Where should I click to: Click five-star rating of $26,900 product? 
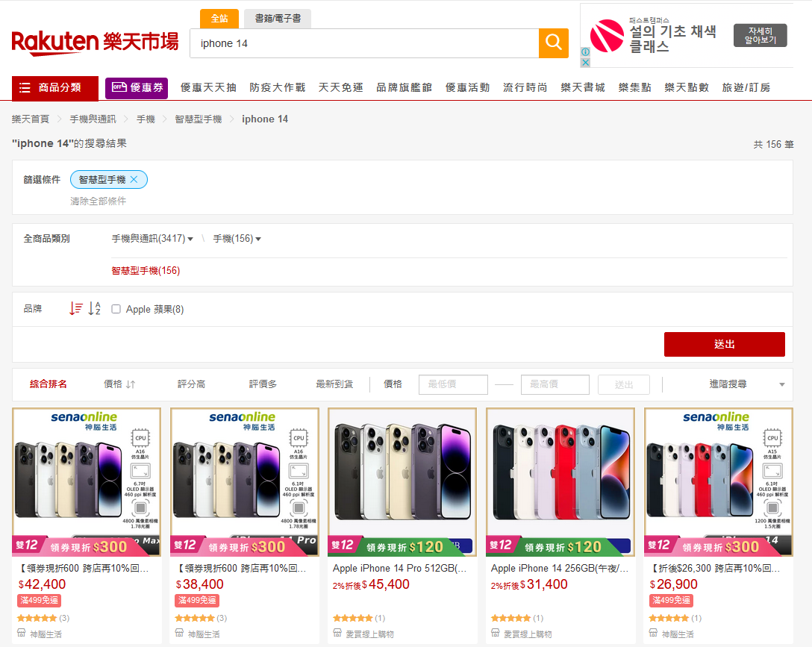click(669, 618)
